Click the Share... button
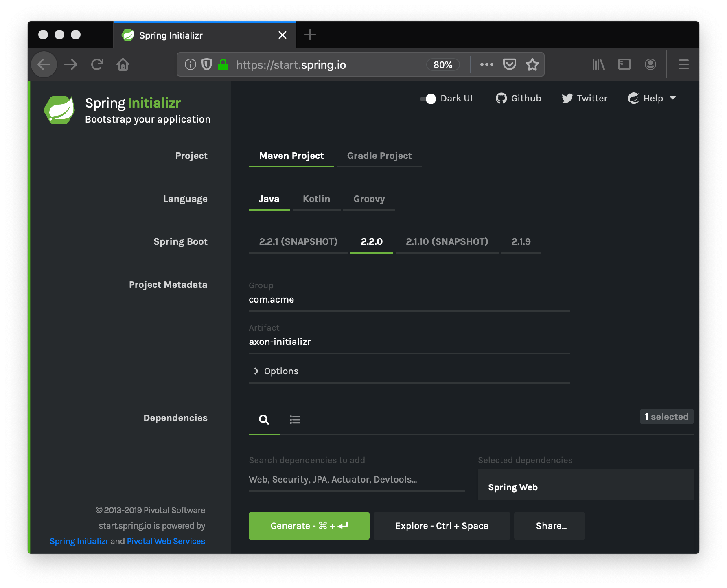This screenshot has width=727, height=588. (550, 526)
